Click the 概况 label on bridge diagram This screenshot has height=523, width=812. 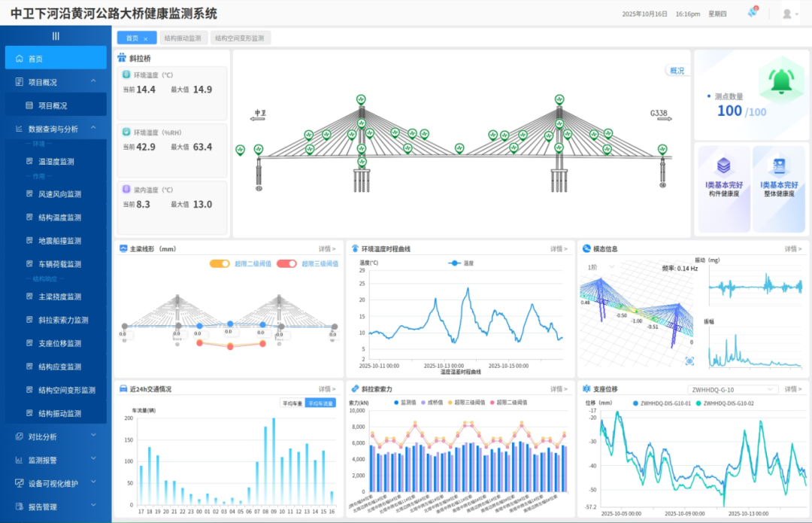[x=677, y=71]
